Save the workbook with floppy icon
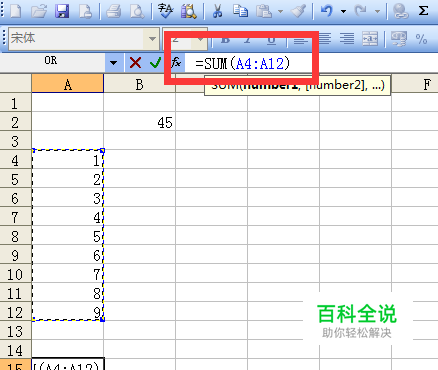Image resolution: width=438 pixels, height=370 pixels. tap(62, 11)
